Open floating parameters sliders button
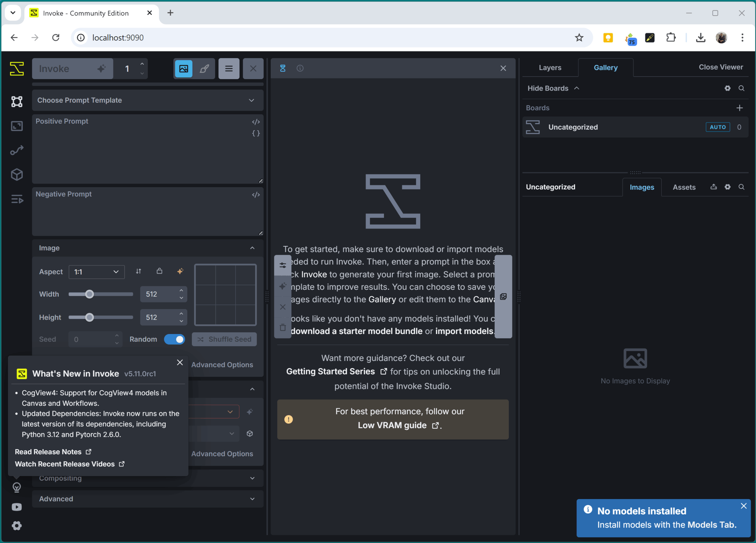The image size is (756, 543). (x=283, y=265)
